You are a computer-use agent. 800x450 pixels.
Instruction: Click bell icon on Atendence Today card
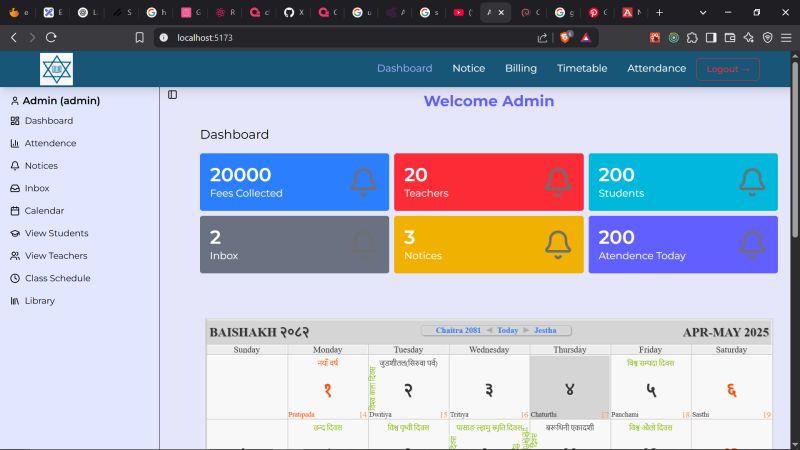(753, 245)
